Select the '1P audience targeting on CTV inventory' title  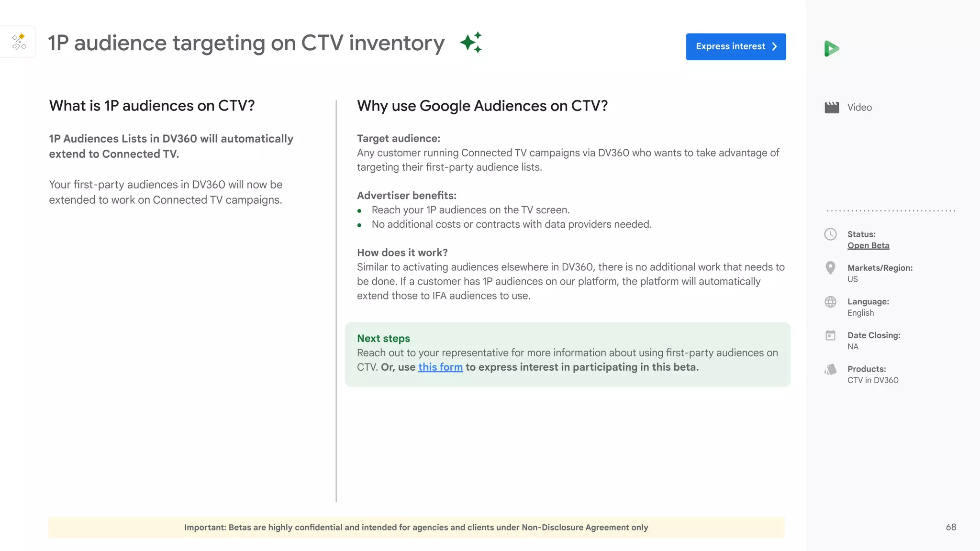(246, 43)
